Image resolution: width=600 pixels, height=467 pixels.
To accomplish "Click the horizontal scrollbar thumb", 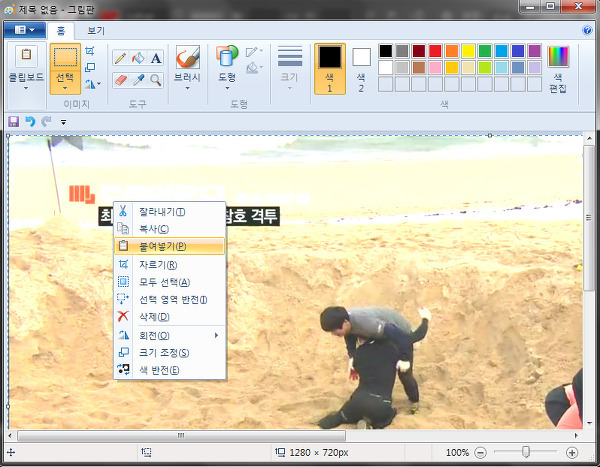I will (181, 436).
